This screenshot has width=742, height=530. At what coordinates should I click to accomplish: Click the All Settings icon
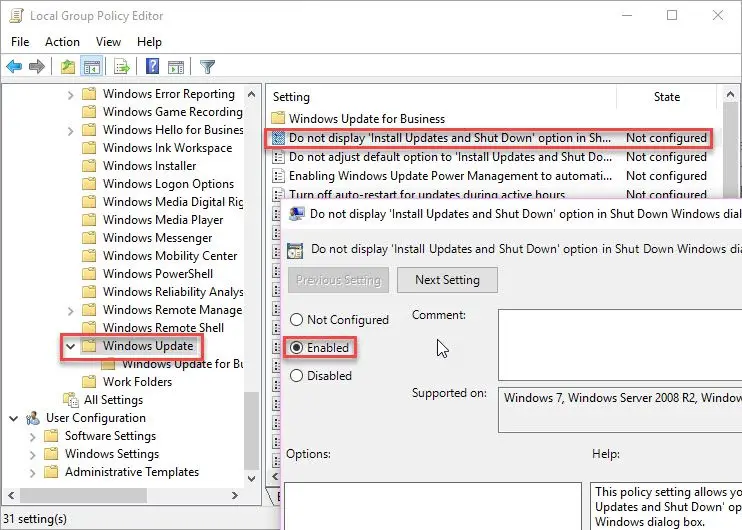[71, 400]
